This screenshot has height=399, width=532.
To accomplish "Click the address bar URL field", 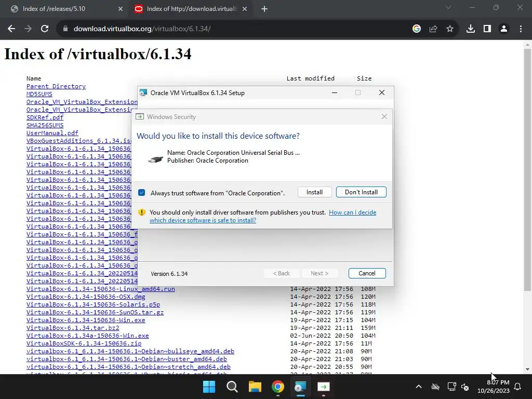I will [x=234, y=29].
